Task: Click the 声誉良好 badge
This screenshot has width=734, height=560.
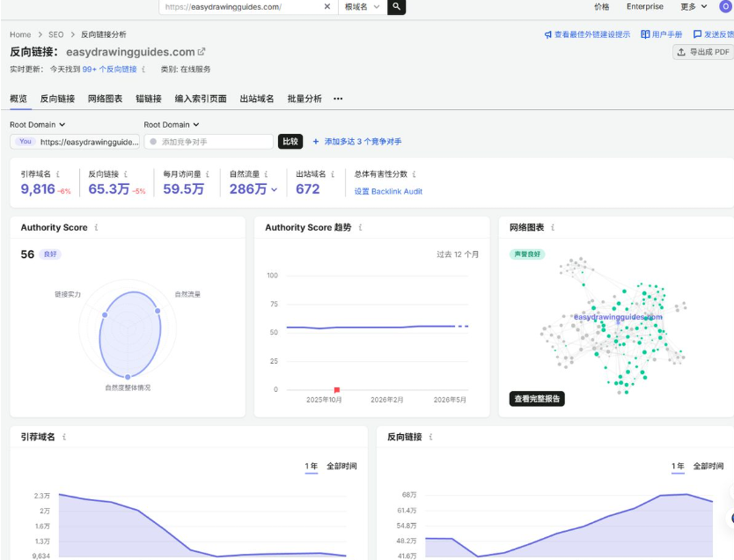Action: (527, 254)
